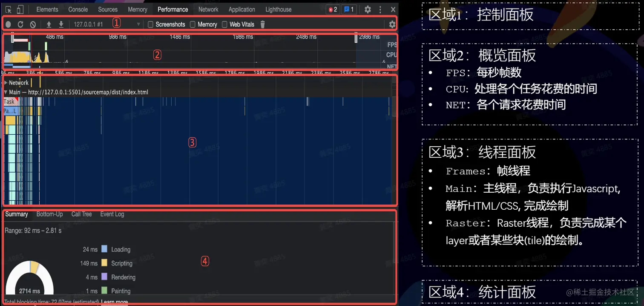The height and width of the screenshot is (306, 644).
Task: Collapse the Main thread track
Action: [6, 92]
